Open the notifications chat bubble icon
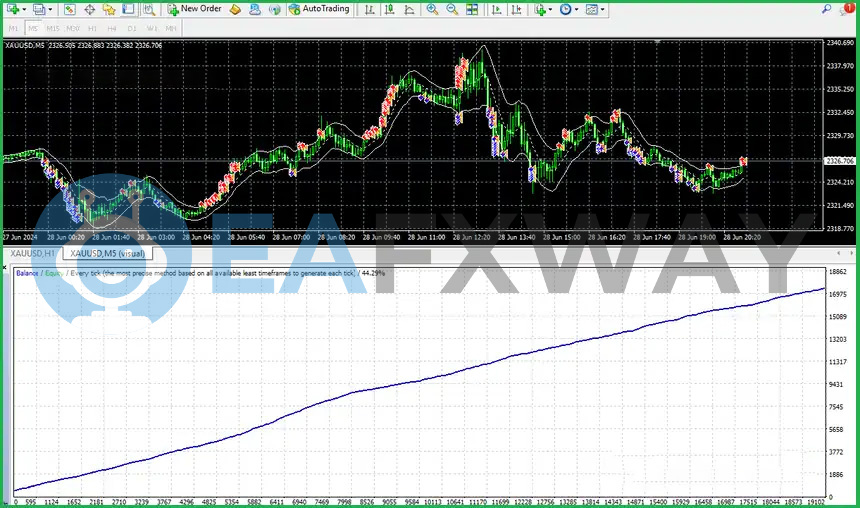 [x=847, y=9]
